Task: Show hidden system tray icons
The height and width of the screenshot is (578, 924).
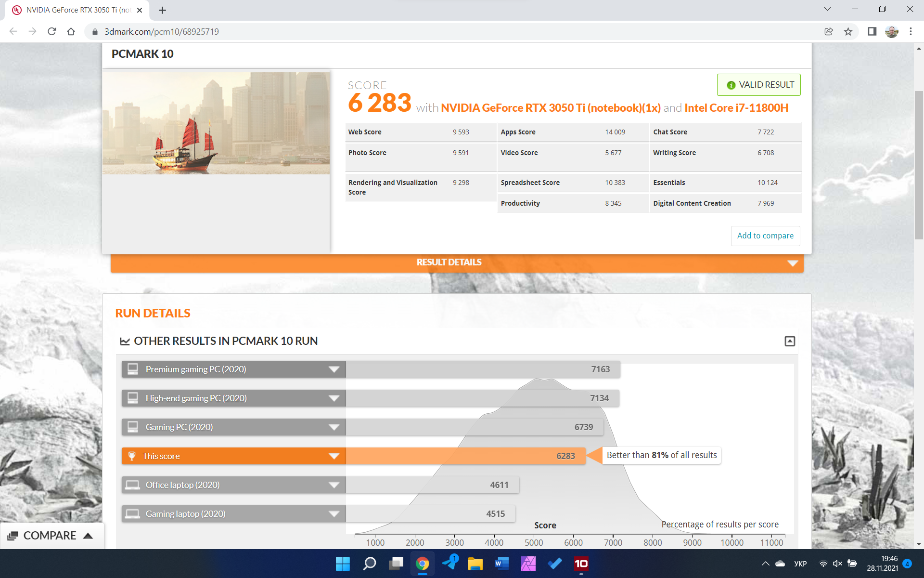Action: tap(765, 564)
